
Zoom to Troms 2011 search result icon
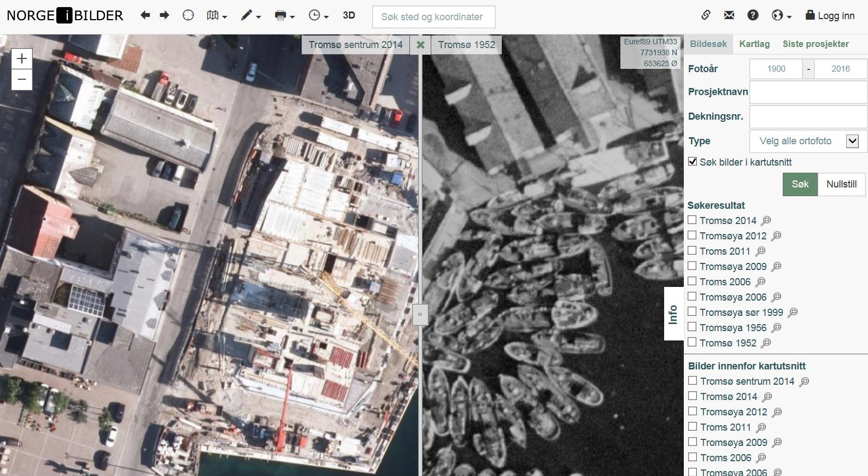point(760,251)
